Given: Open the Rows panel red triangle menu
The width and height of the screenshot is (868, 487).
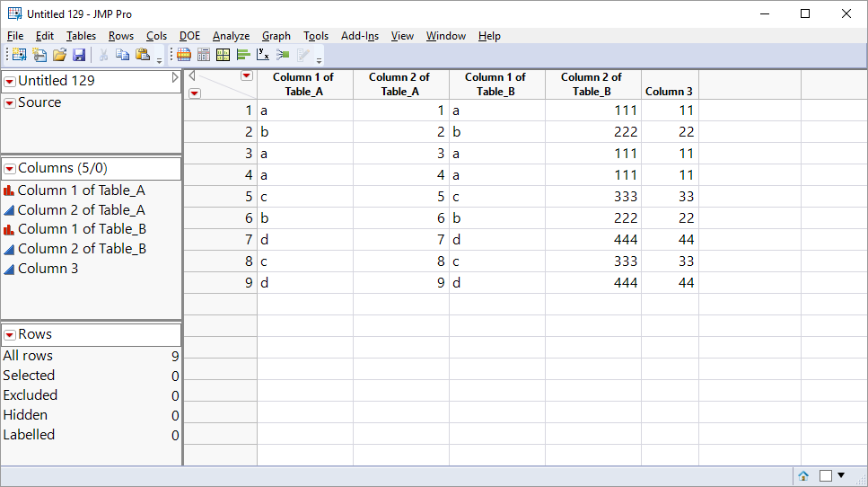Looking at the screenshot, I should (9, 334).
